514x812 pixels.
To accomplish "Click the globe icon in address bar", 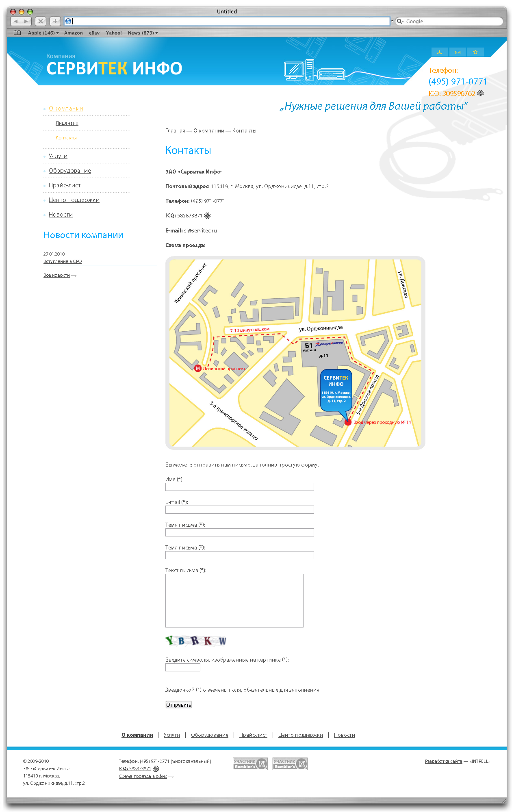I will [68, 21].
